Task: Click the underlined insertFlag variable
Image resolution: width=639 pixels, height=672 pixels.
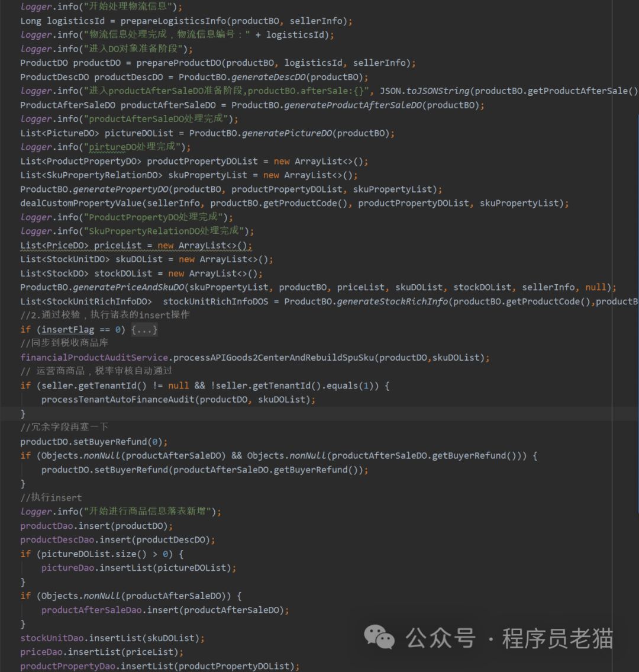Action: coord(67,330)
